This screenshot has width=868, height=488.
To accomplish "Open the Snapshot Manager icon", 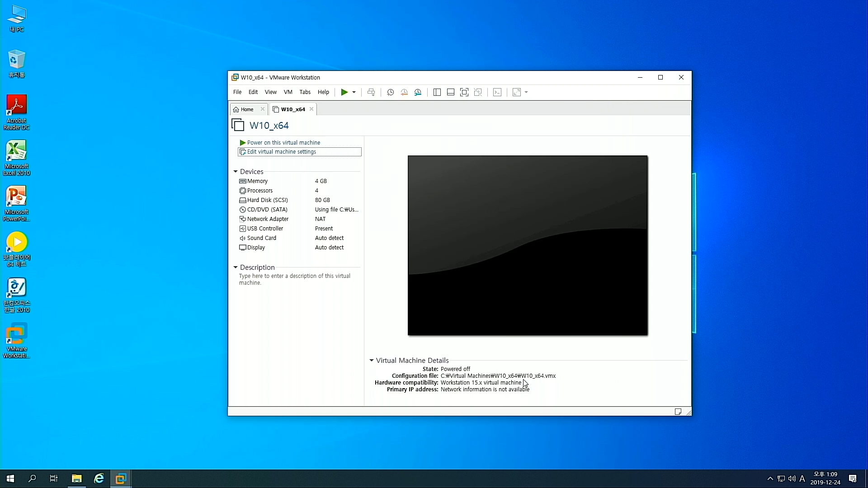I will coord(418,92).
